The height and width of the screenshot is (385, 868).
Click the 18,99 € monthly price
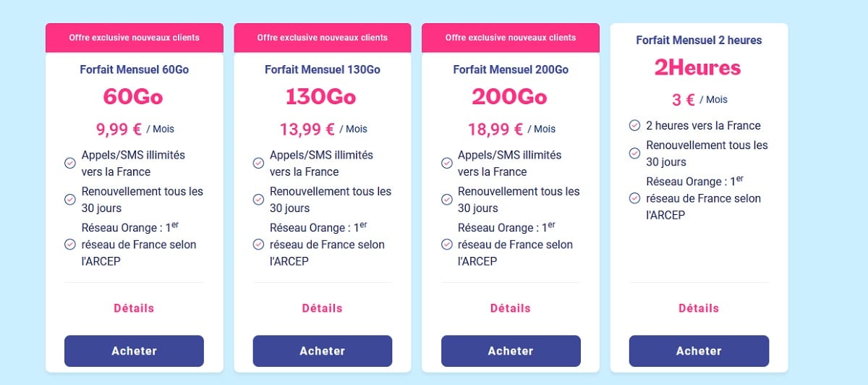click(x=495, y=129)
